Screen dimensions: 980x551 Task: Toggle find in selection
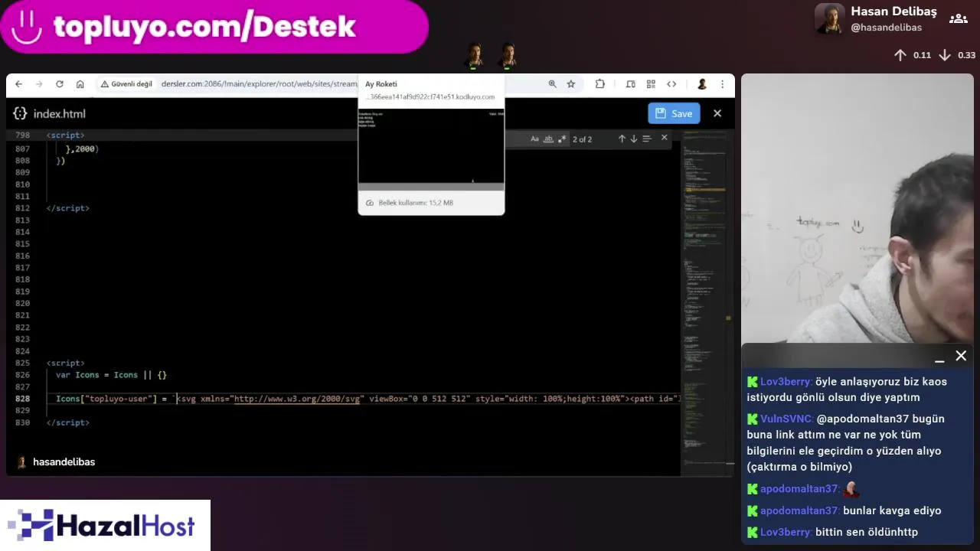(647, 139)
